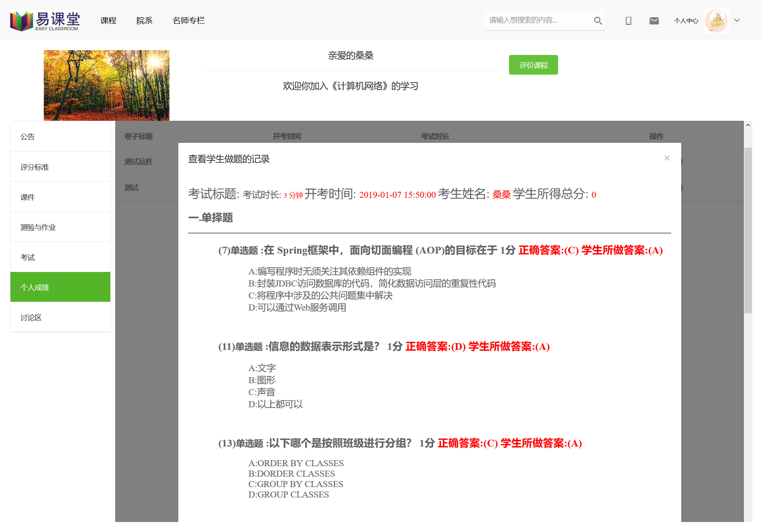This screenshot has height=532, width=762.
Task: Select 课件 from the sidebar
Action: (x=27, y=197)
